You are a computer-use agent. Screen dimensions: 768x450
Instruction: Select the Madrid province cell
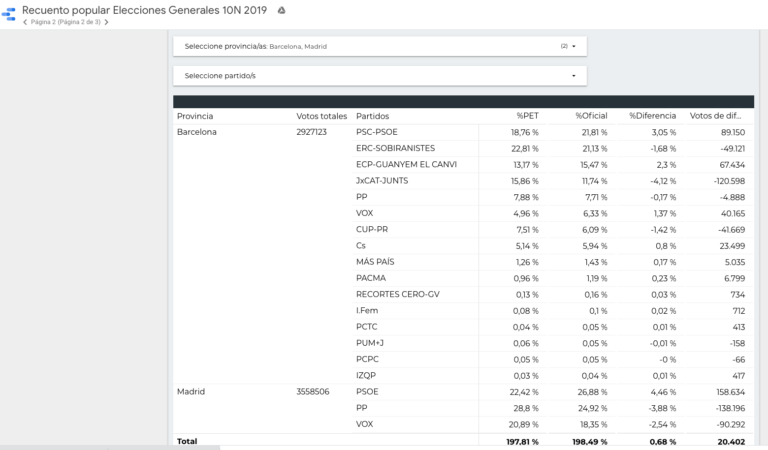coord(191,392)
